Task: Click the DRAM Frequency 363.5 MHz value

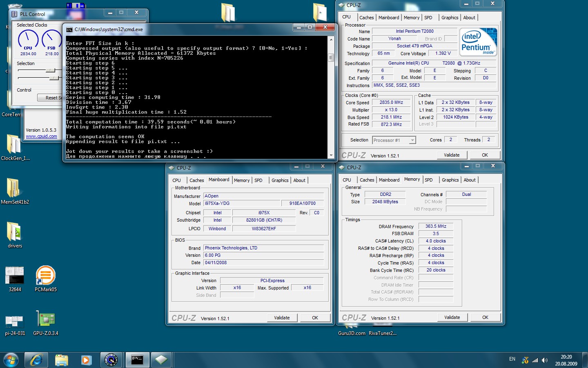Action: [x=436, y=226]
